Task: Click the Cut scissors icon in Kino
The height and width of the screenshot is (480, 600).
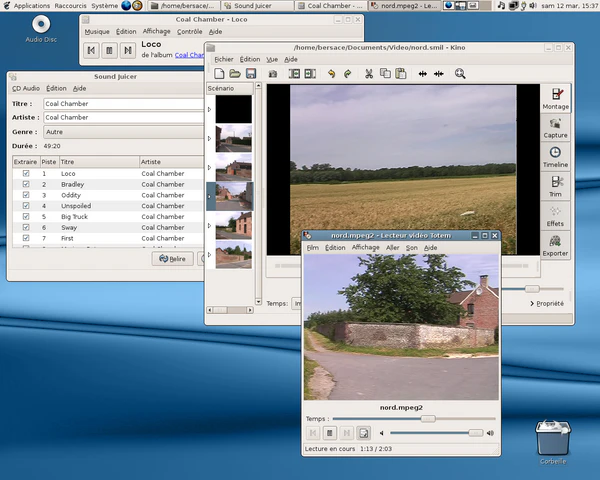Action: click(x=368, y=74)
